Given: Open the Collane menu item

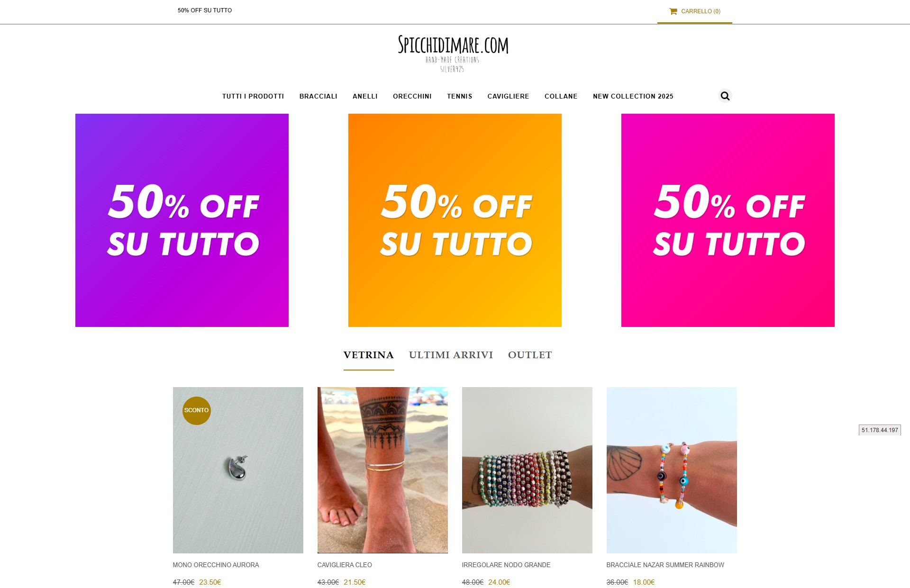Looking at the screenshot, I should [x=561, y=96].
